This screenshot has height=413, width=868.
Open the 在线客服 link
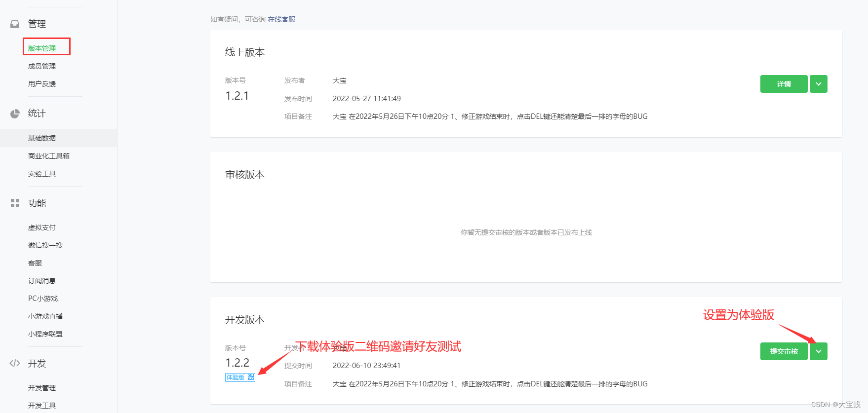(281, 19)
